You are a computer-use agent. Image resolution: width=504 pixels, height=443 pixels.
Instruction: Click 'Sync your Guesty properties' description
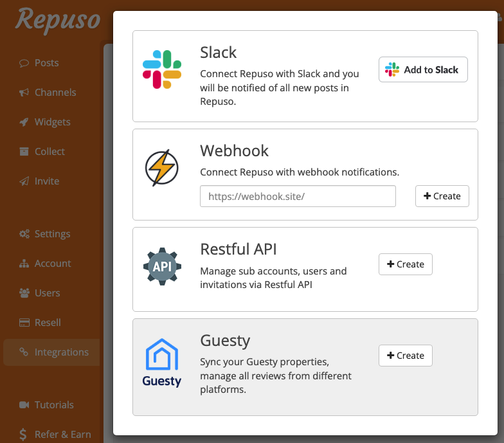276,375
